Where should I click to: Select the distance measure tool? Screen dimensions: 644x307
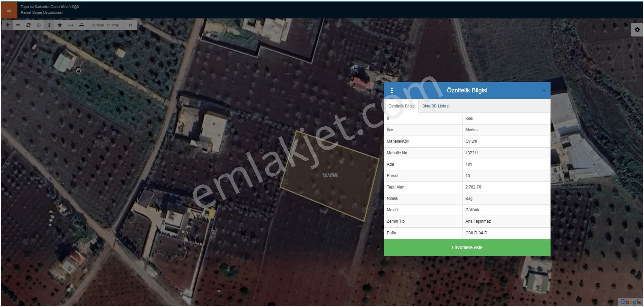(x=70, y=25)
